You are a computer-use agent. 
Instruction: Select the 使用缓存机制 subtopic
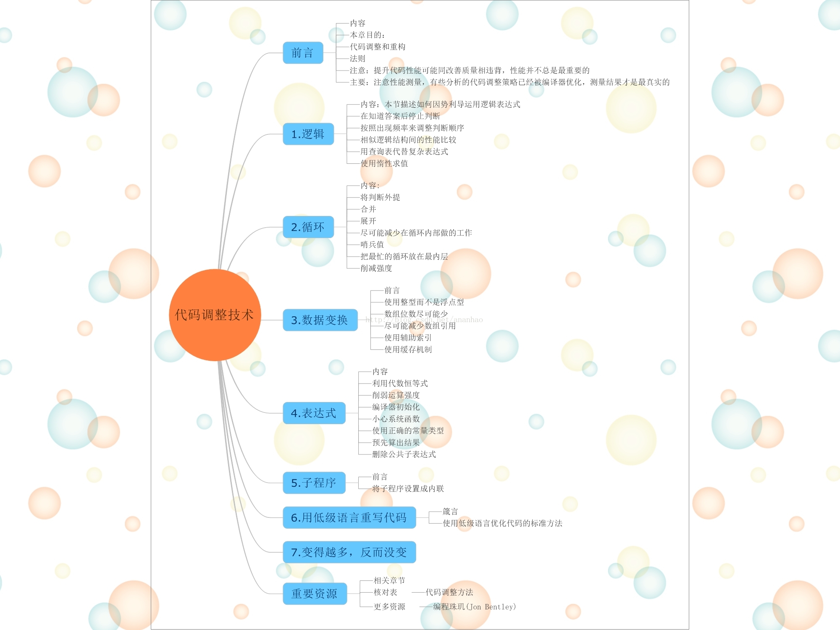[408, 349]
